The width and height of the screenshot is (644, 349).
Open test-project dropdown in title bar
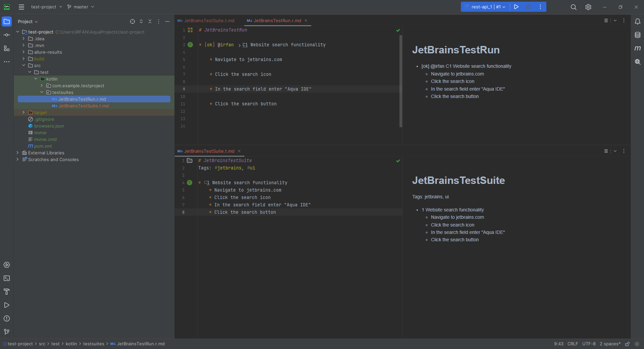pyautogui.click(x=46, y=7)
